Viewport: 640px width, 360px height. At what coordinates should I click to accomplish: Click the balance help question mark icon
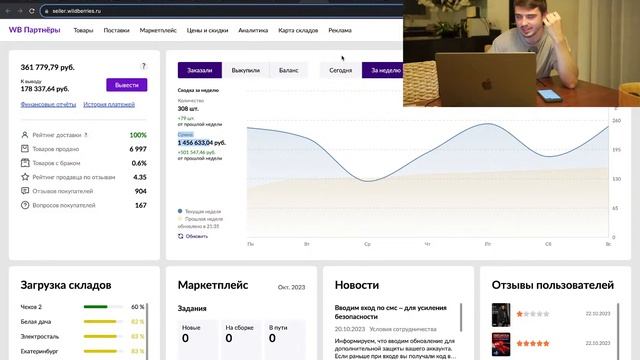click(143, 66)
